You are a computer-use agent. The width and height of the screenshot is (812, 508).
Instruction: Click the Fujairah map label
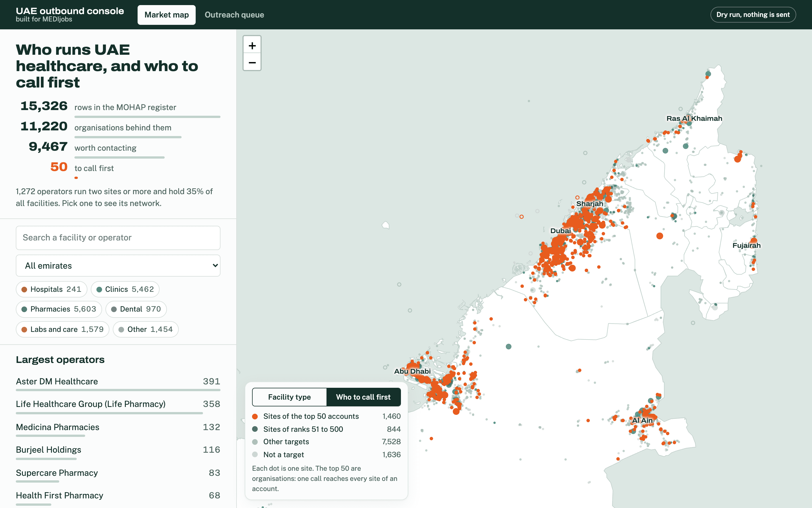tap(747, 245)
